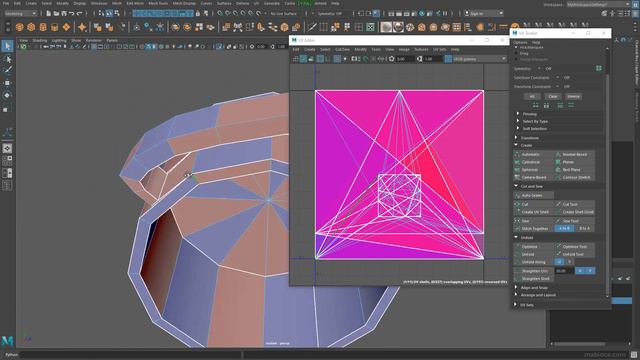Click the All selection button in UV Toolkit
The width and height of the screenshot is (640, 360).
pos(532,96)
